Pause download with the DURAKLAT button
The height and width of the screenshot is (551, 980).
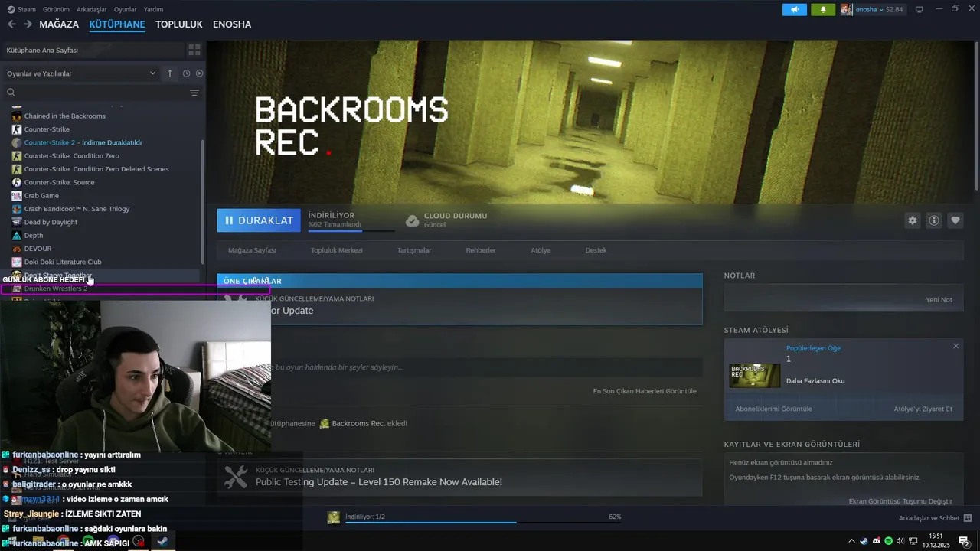tap(259, 220)
